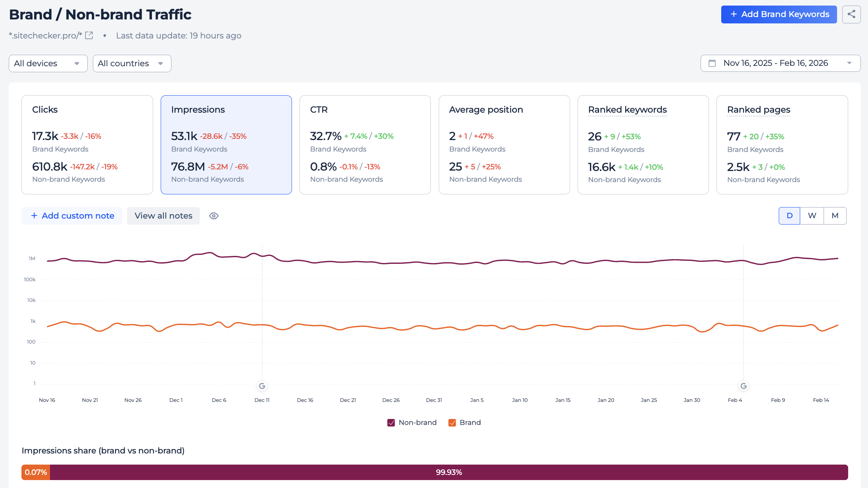Viewport: 868px width, 488px height.
Task: Toggle notes visibility with the eye icon
Action: (213, 215)
